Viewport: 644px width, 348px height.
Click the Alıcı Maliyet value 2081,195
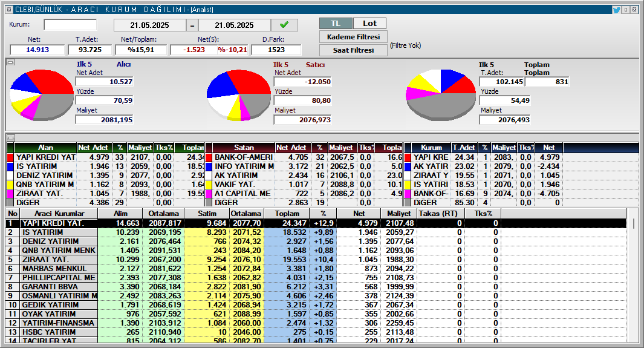(x=105, y=120)
